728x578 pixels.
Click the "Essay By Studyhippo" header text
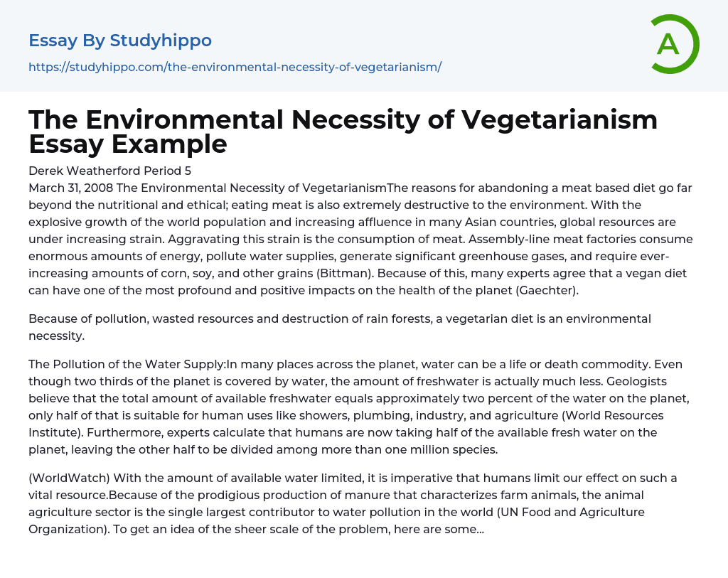(120, 41)
